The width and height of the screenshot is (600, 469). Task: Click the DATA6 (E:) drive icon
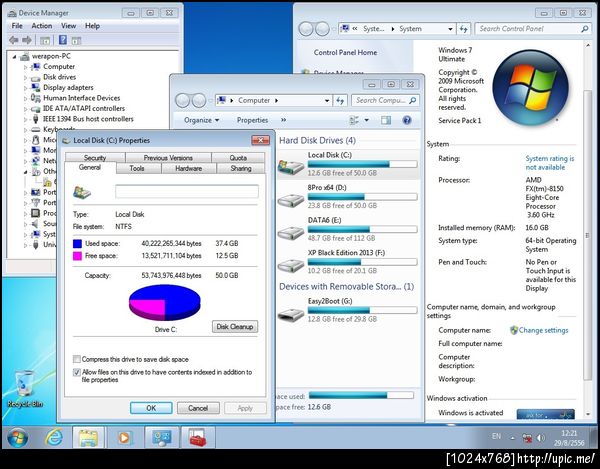[291, 232]
